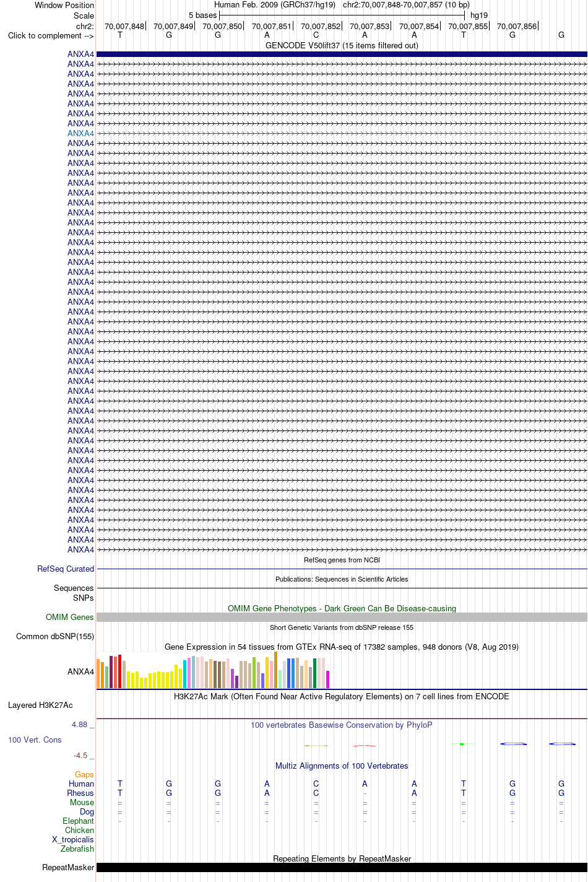The height and width of the screenshot is (882, 588).
Task: Click the 'RepeatMasker' track label
Action: [68, 867]
